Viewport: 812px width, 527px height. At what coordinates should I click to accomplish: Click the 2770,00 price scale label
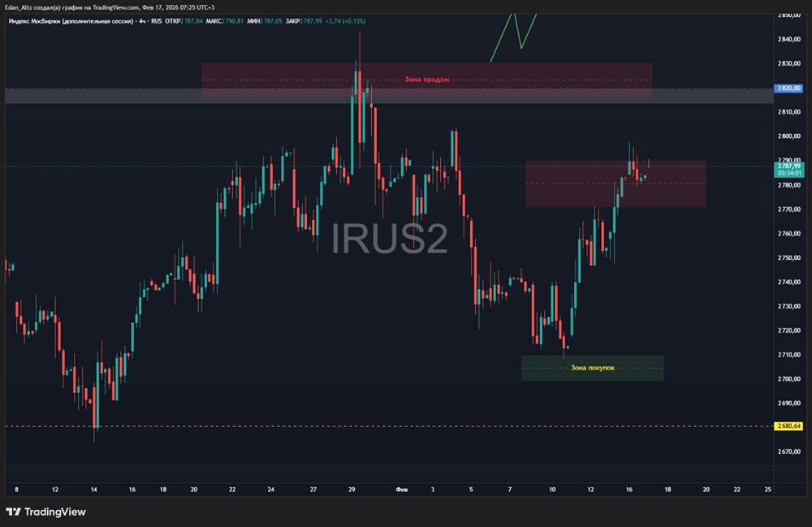788,210
